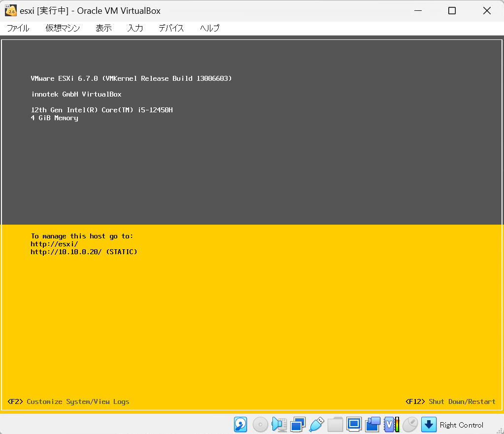Click the recording status icon
This screenshot has height=434, width=504.
coord(372,425)
